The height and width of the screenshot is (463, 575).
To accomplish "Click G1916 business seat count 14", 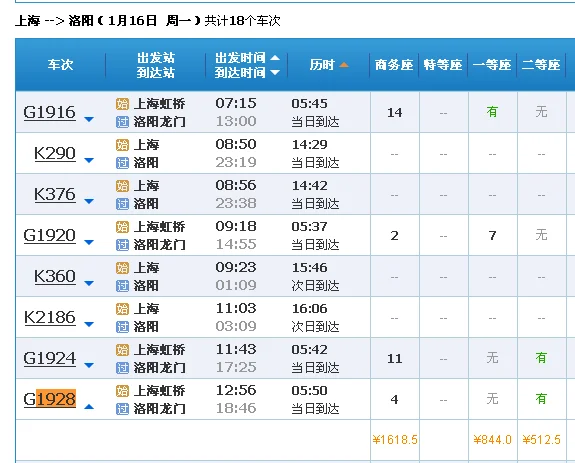I will point(395,113).
